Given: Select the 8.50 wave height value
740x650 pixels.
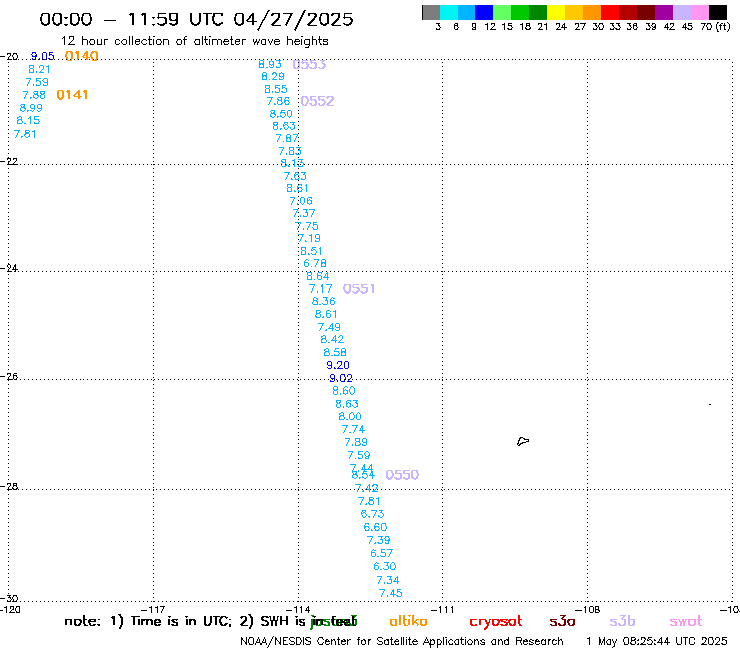Looking at the screenshot, I should click(x=281, y=114).
